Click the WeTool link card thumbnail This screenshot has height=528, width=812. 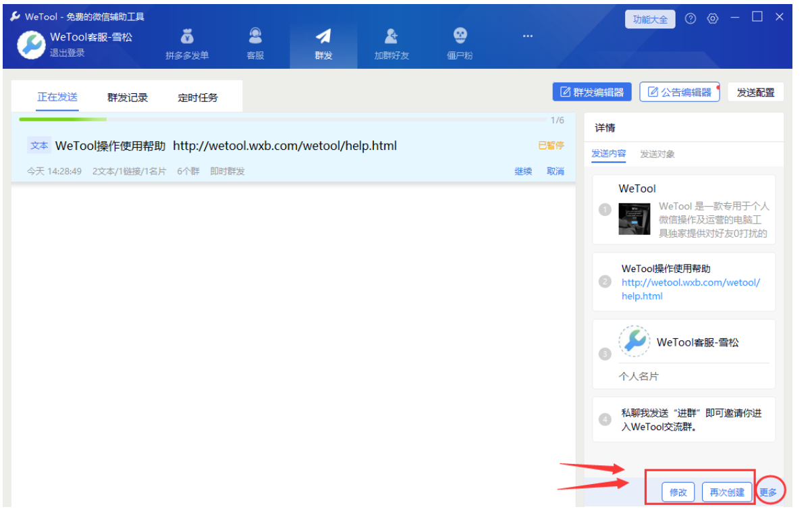(634, 219)
